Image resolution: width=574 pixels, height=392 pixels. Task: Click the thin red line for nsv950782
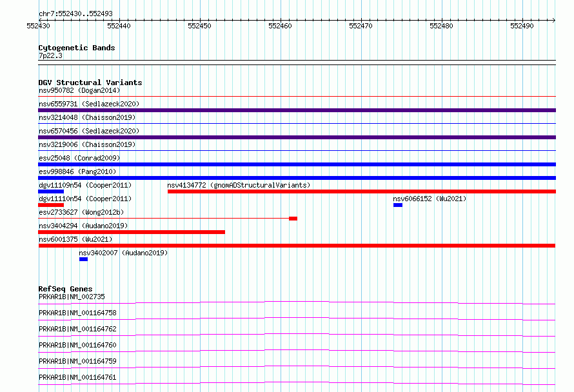[x=297, y=97]
